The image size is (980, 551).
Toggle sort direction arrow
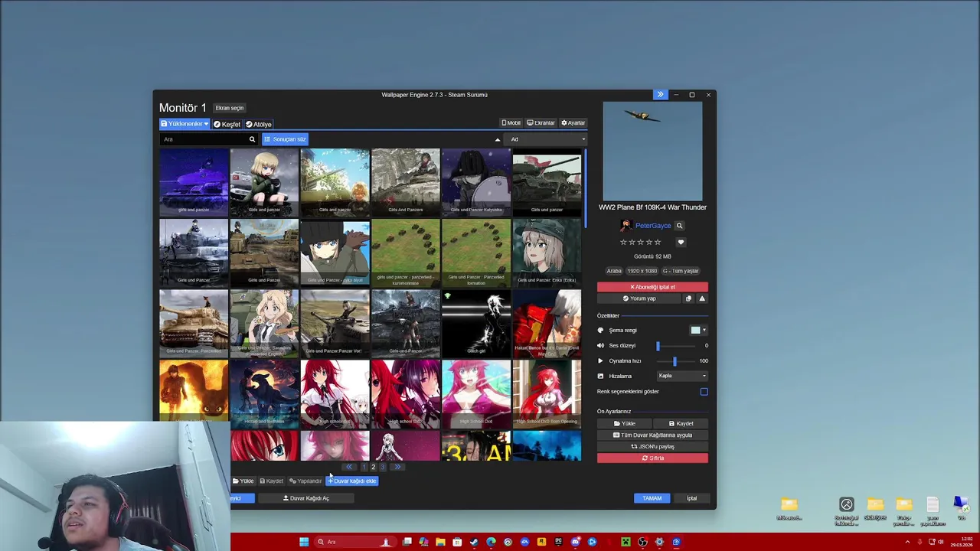tap(498, 139)
